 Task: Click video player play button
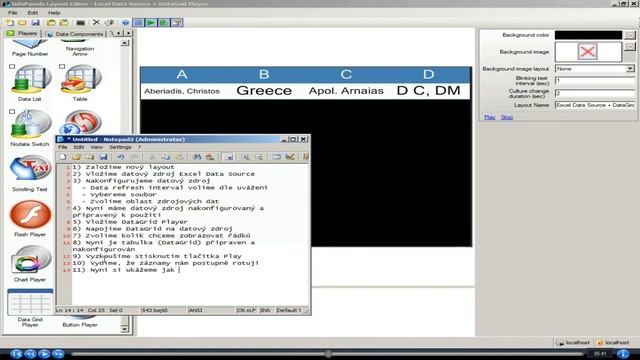click(x=44, y=354)
